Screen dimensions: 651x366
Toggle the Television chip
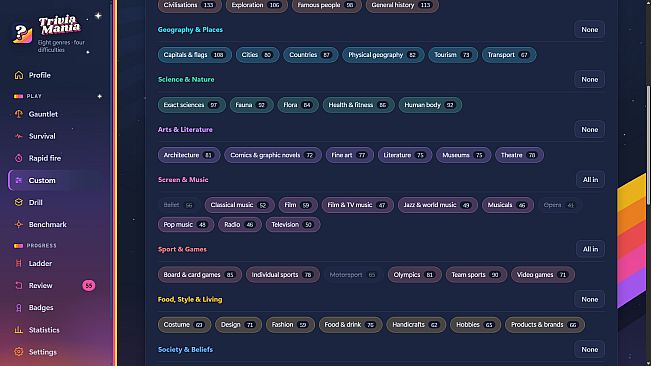[293, 224]
